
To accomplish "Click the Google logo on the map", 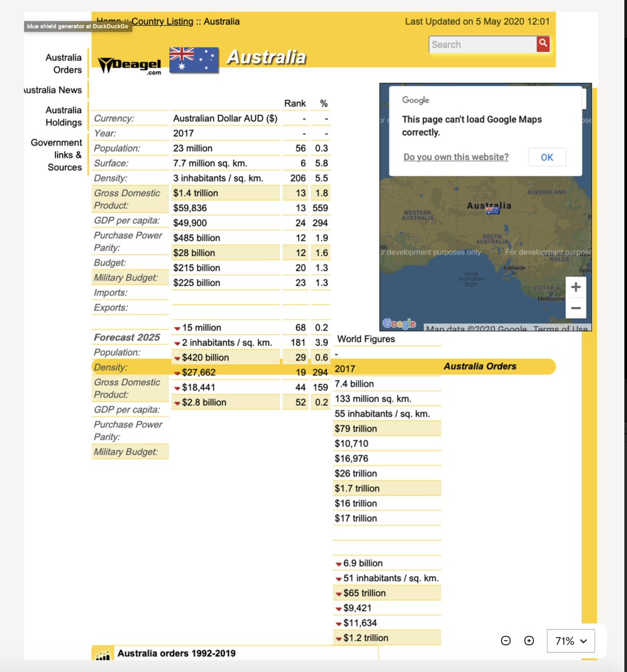I will [x=399, y=324].
